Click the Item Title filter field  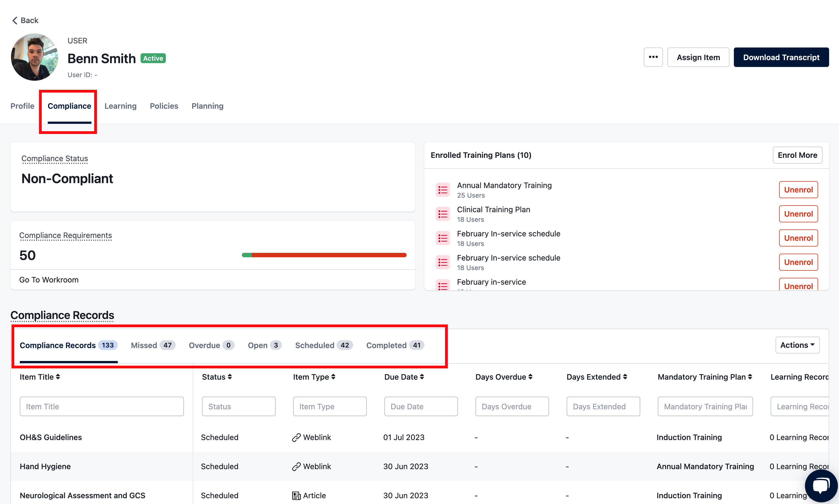click(101, 406)
